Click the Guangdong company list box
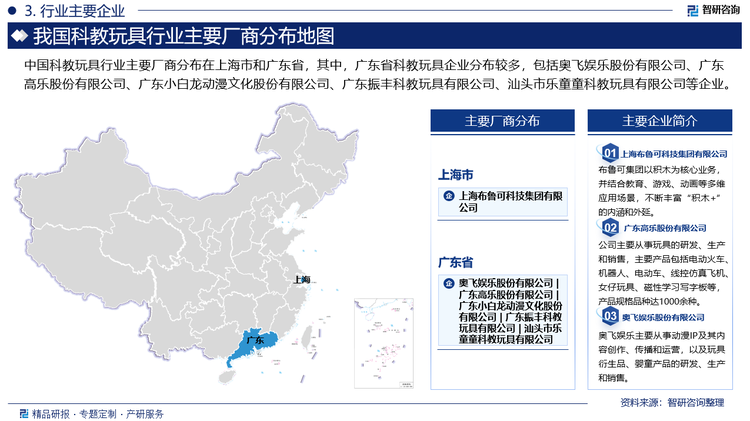The image size is (750, 421). (503, 310)
